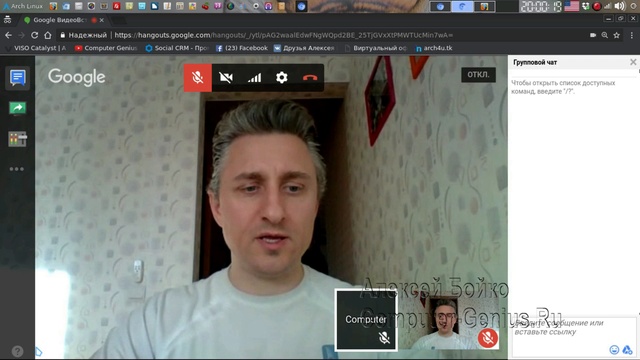Launch the cherry icon in top panel
Viewport: 640px width, 360px height.
point(205,6)
